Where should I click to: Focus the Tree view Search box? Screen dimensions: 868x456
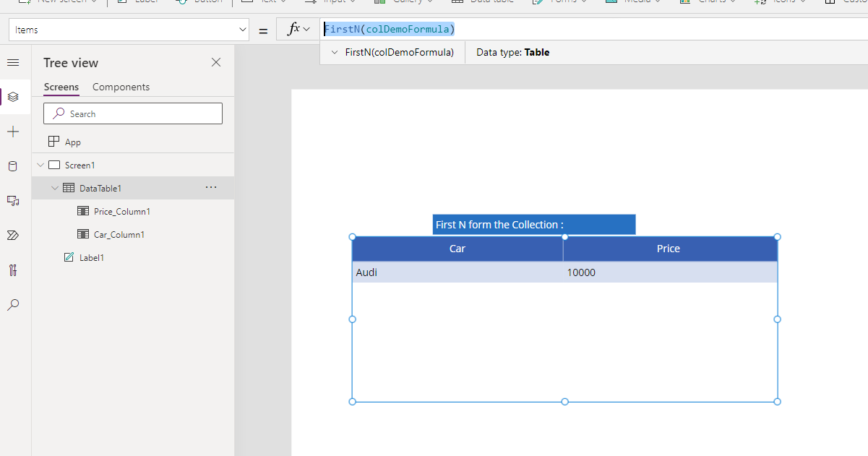click(x=133, y=113)
